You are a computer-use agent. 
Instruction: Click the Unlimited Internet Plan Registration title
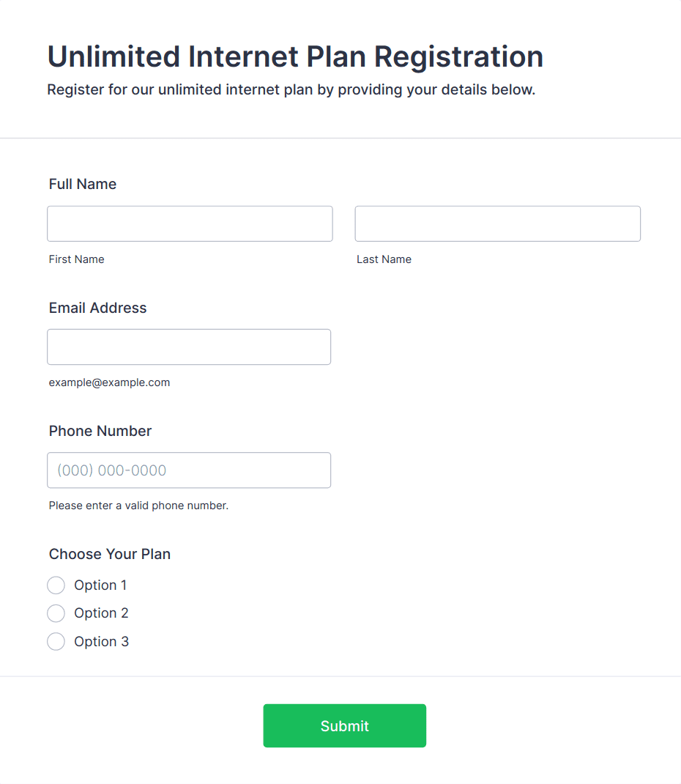(x=295, y=56)
